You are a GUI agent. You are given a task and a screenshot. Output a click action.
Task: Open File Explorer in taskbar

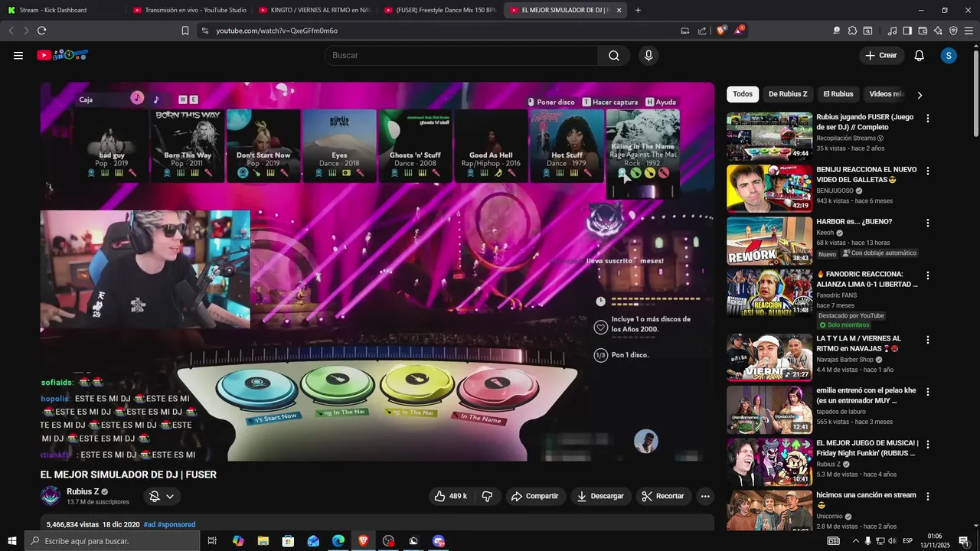(x=263, y=541)
